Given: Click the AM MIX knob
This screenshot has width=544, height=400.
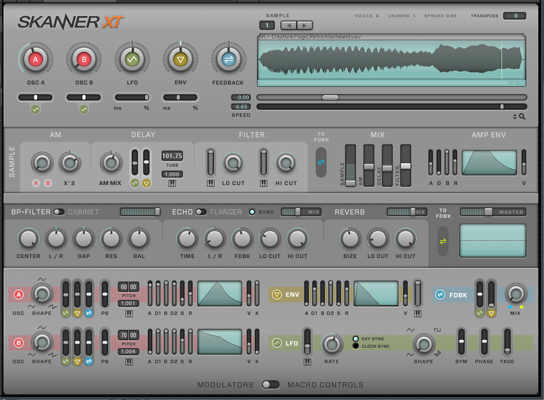Looking at the screenshot, I should [111, 162].
